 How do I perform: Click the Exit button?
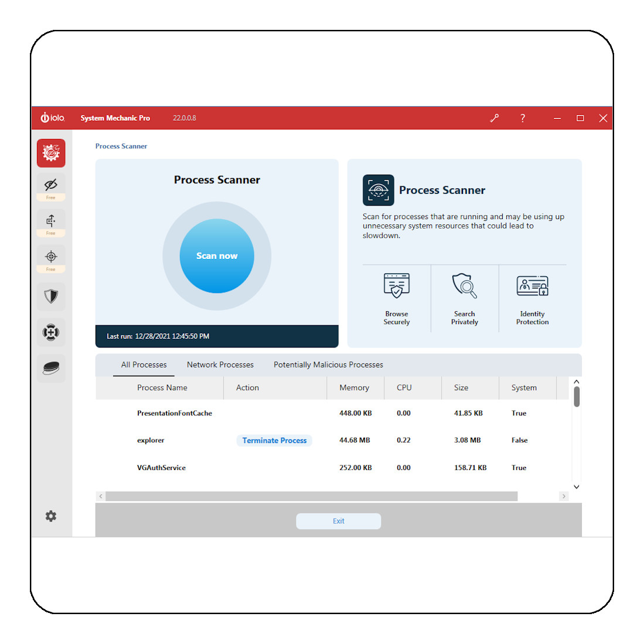click(339, 521)
